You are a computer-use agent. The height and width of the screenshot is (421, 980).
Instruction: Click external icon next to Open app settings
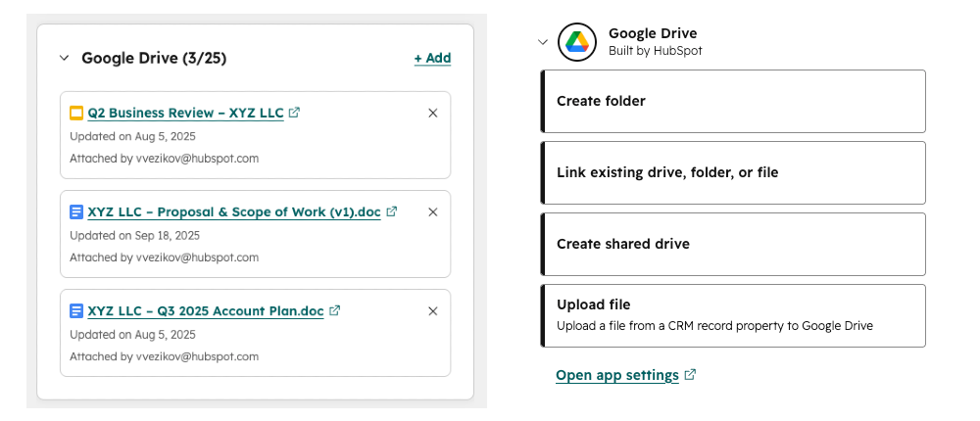(x=690, y=375)
